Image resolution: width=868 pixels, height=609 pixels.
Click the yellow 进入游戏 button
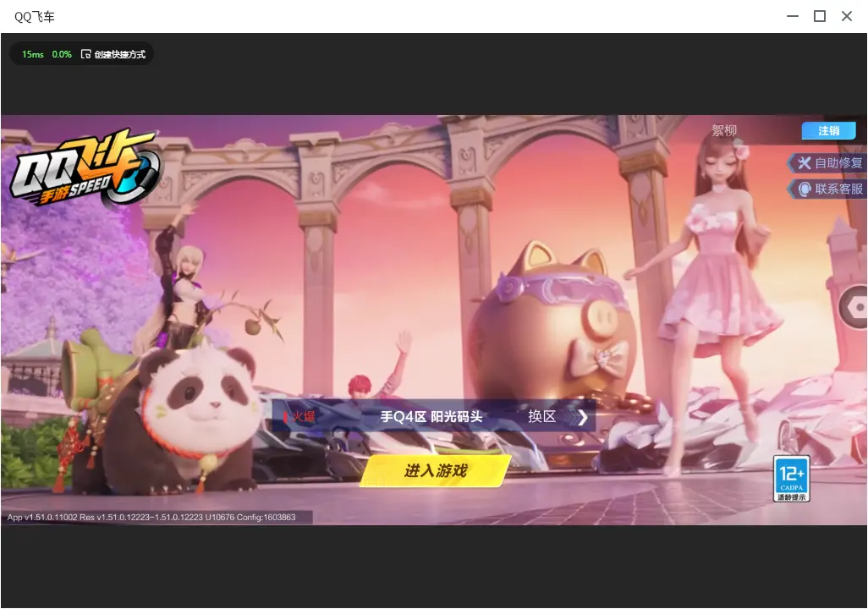pyautogui.click(x=435, y=470)
